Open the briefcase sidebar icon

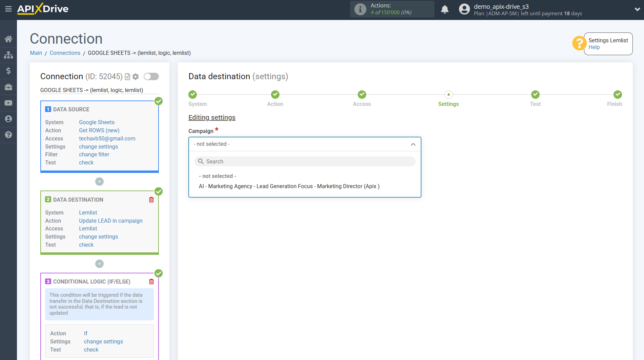8,87
